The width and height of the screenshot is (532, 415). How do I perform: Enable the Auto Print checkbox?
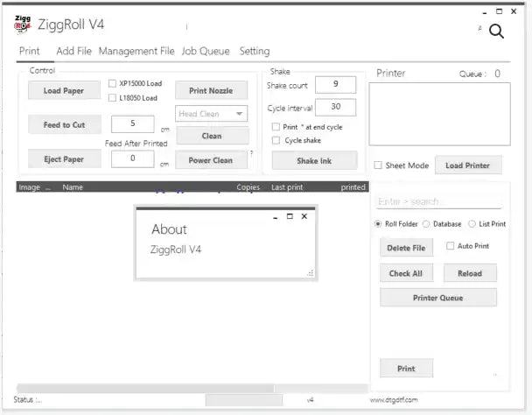pyautogui.click(x=451, y=245)
